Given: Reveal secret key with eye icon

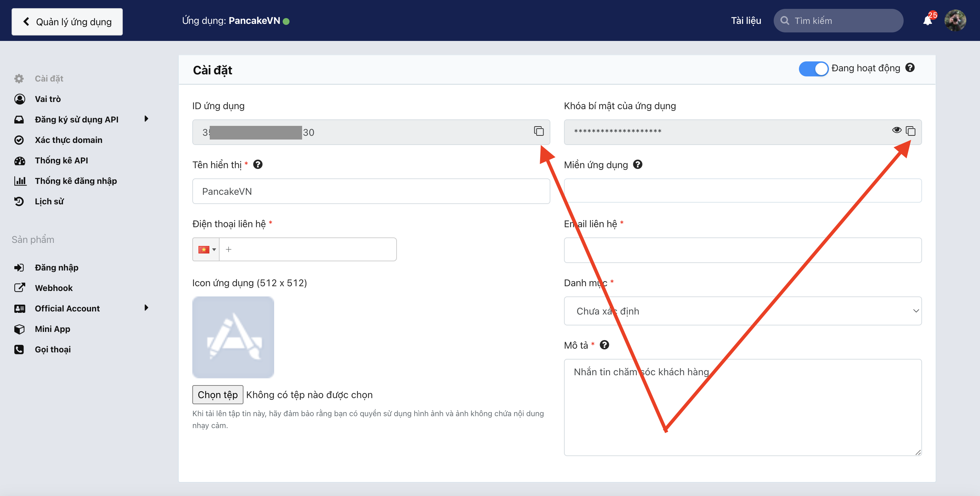Looking at the screenshot, I should [x=896, y=130].
